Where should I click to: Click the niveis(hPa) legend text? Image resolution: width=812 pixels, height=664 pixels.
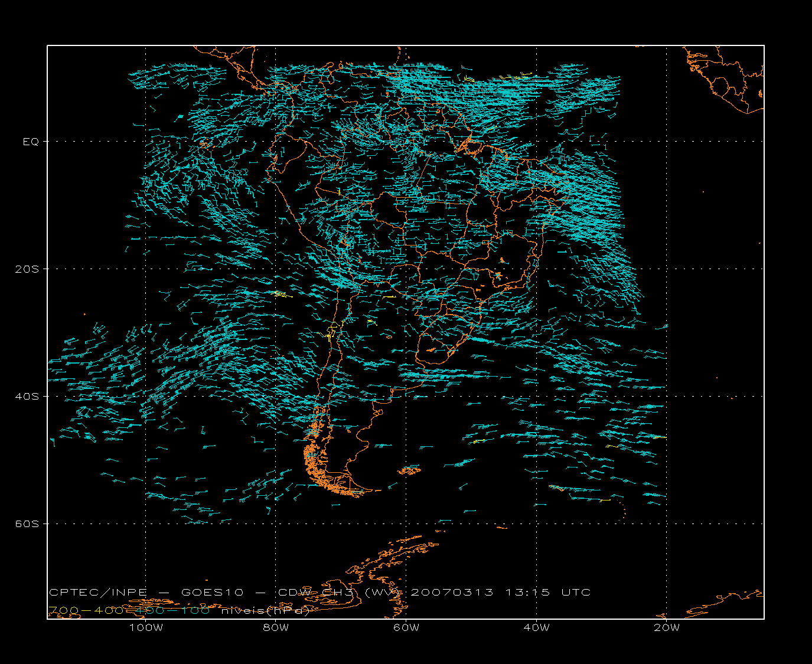click(x=265, y=611)
